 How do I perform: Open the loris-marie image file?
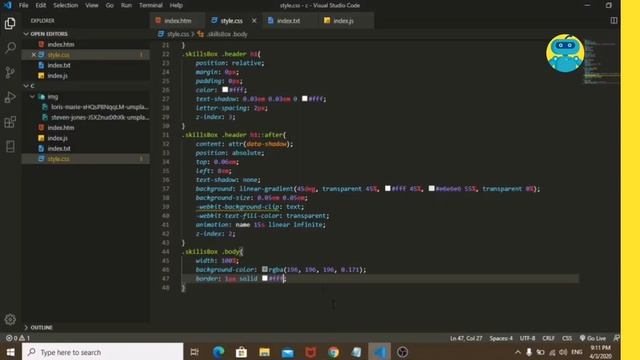[x=100, y=107]
